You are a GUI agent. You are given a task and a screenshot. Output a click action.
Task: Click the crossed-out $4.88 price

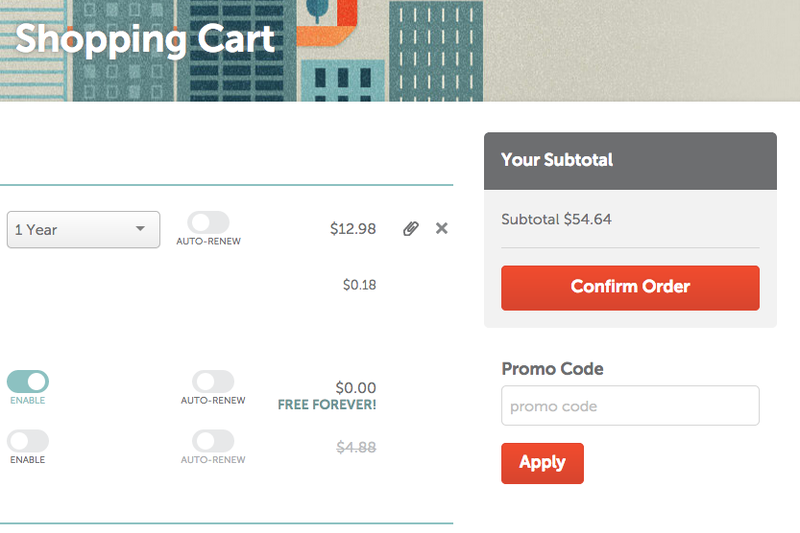356,447
